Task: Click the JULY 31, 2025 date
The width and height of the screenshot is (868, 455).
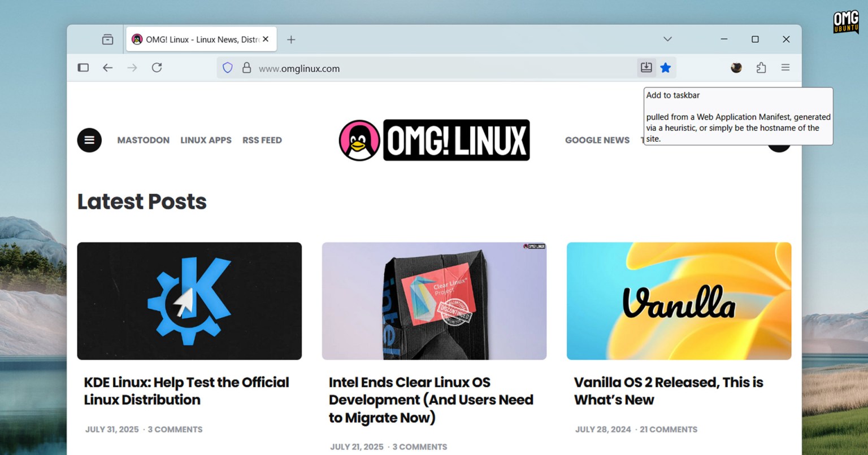Action: [112, 429]
